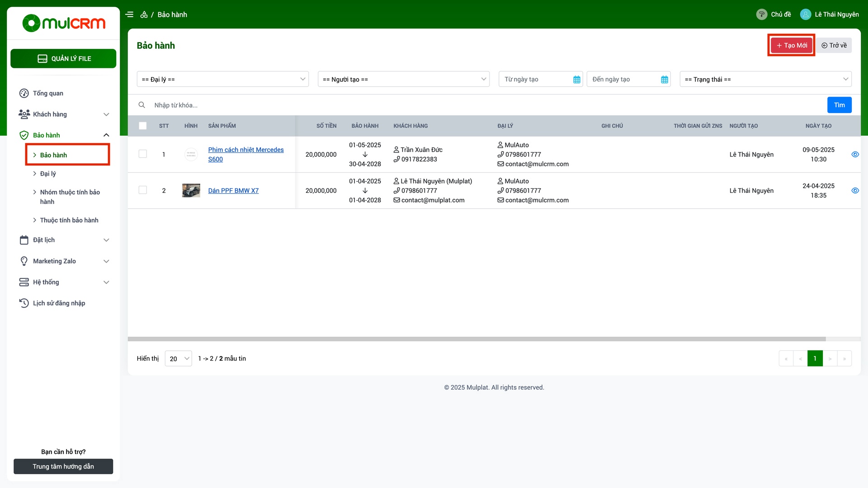This screenshot has width=868, height=488.
Task: Select the Thuộc tính bảo hành submenu item
Action: (x=69, y=221)
